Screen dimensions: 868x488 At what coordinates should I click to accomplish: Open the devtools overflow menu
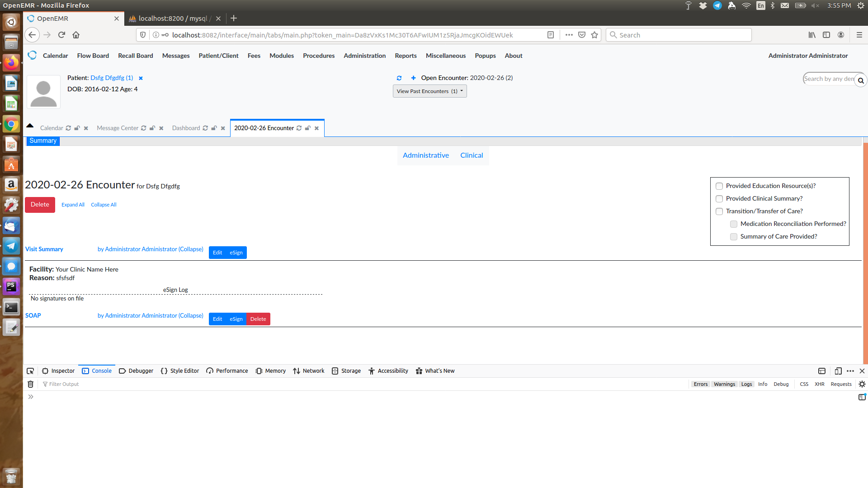pos(850,371)
